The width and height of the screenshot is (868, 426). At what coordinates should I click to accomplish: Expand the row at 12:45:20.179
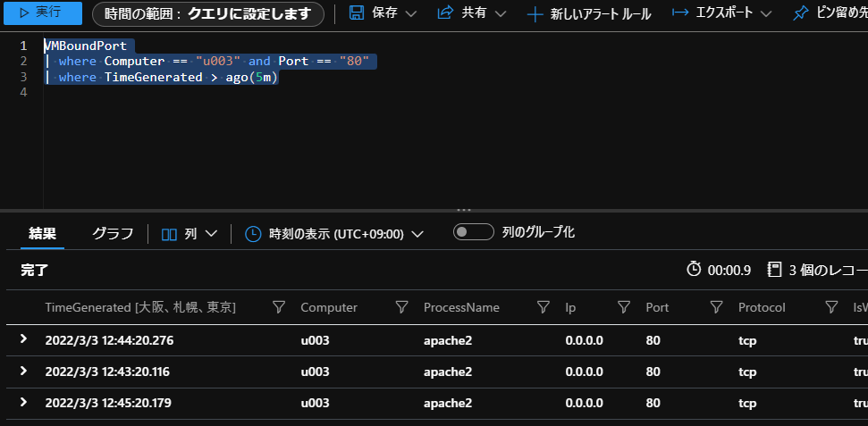pyautogui.click(x=24, y=402)
